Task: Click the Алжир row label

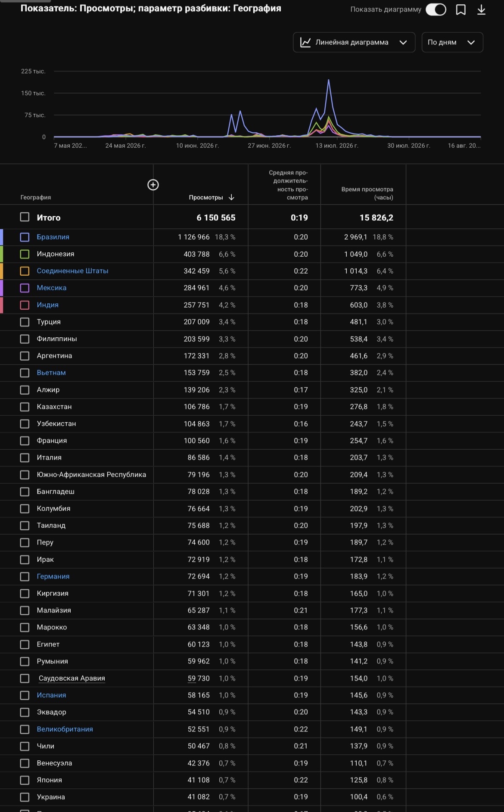Action: [48, 390]
